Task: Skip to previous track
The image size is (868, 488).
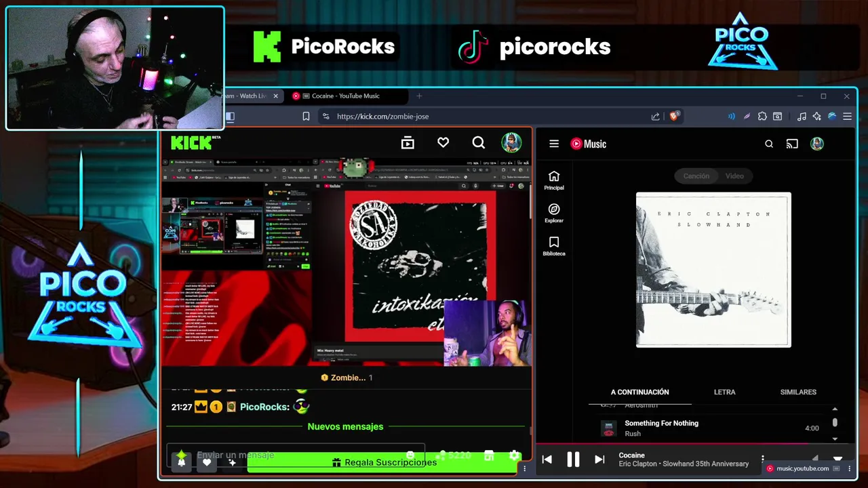Action: point(547,460)
